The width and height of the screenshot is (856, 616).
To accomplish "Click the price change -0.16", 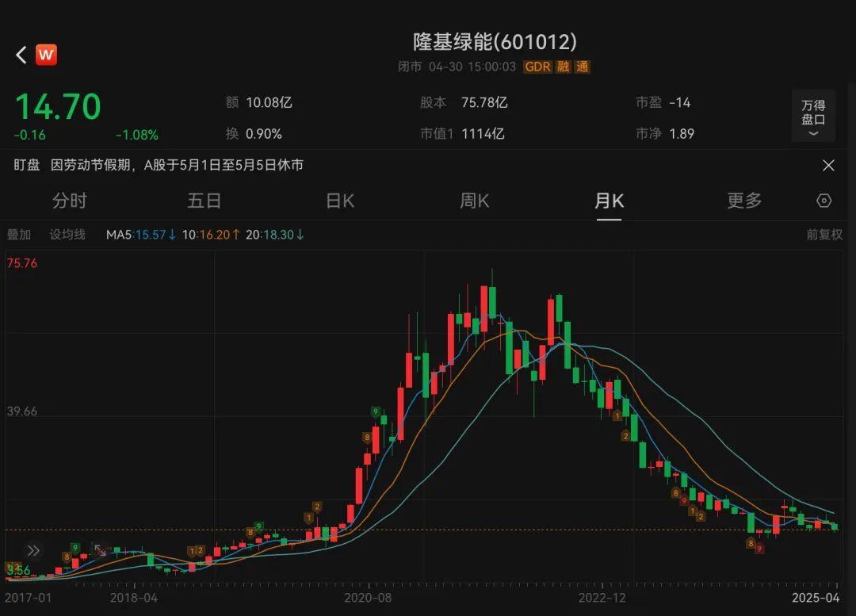I will [x=30, y=135].
